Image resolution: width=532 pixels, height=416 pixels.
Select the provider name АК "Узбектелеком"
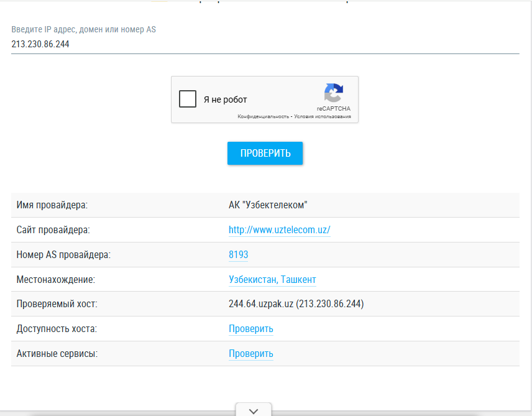point(268,205)
